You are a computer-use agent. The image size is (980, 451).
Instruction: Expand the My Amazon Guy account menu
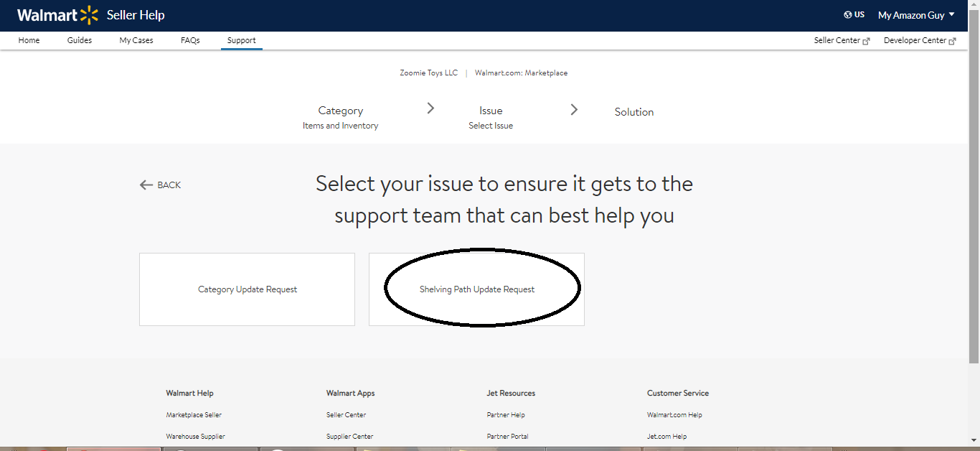coord(916,15)
